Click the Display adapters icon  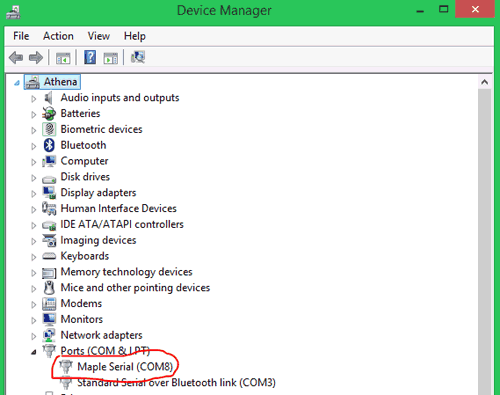[x=49, y=193]
